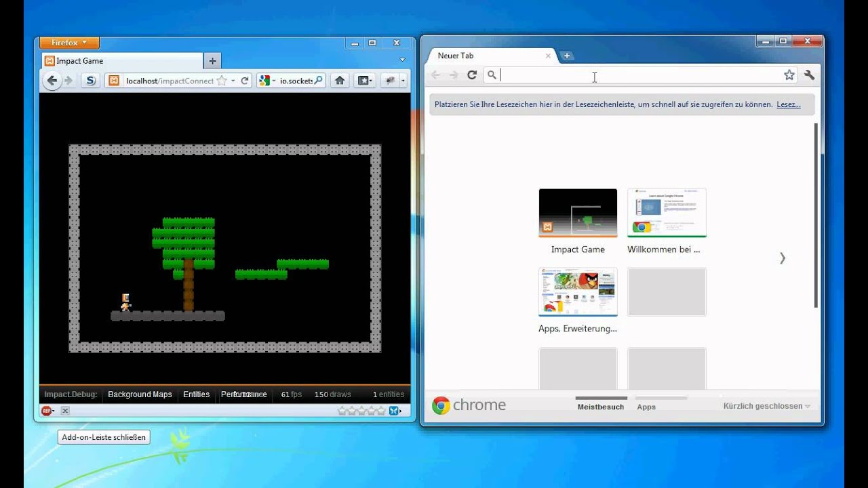Open the orange Firefox menu button
This screenshot has width=868, height=488.
(x=69, y=43)
